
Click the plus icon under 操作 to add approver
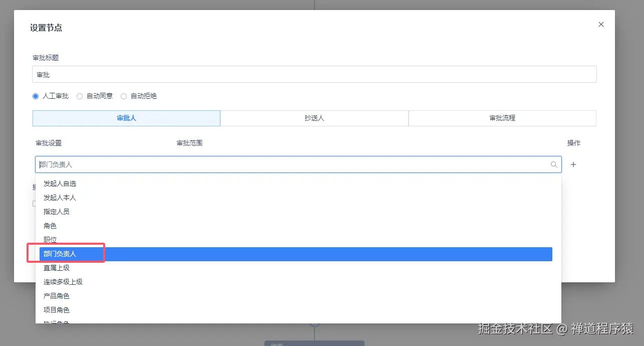coord(573,164)
